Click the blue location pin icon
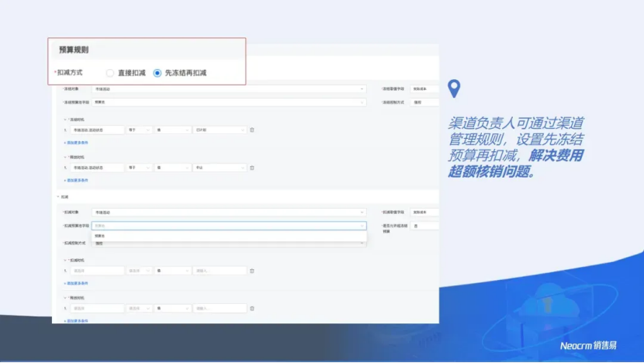This screenshot has width=644, height=363. tap(455, 88)
